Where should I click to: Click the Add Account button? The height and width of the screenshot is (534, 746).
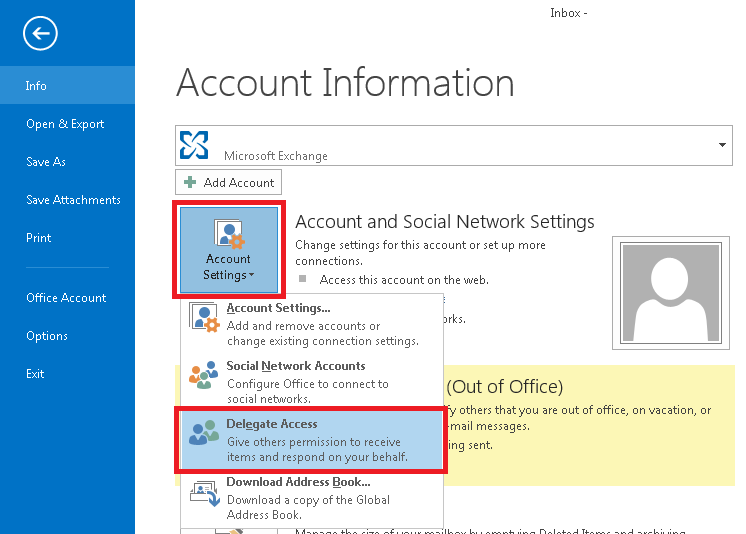tap(229, 183)
